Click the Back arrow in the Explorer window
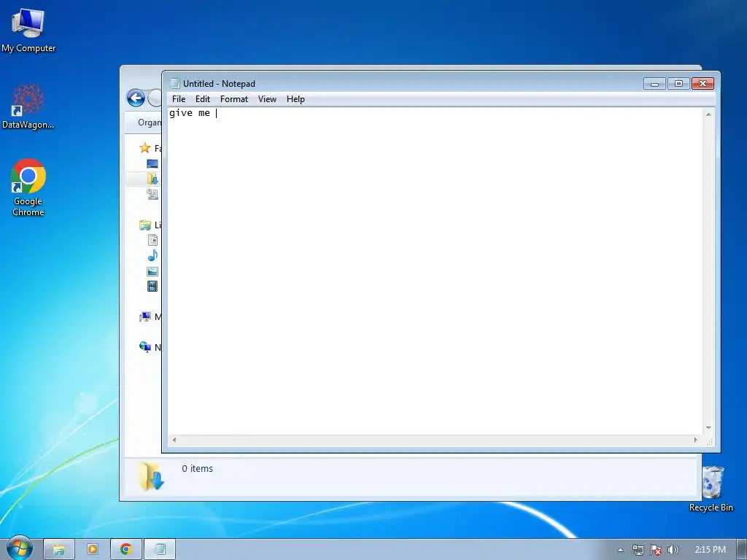 [136, 98]
